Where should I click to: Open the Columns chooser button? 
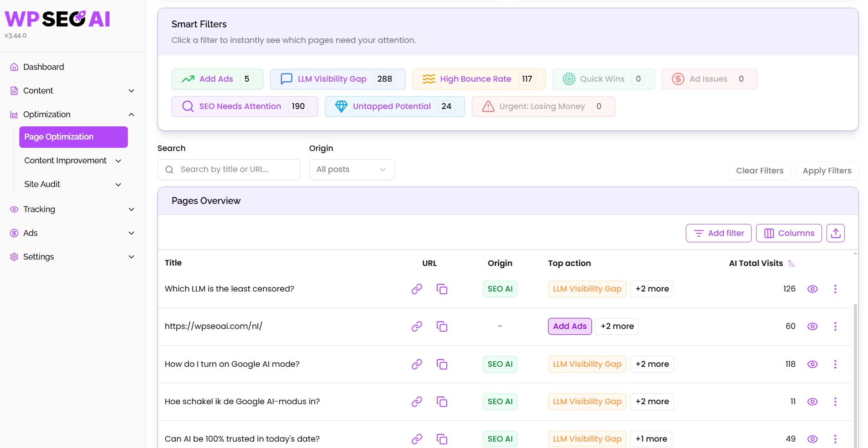pos(789,233)
